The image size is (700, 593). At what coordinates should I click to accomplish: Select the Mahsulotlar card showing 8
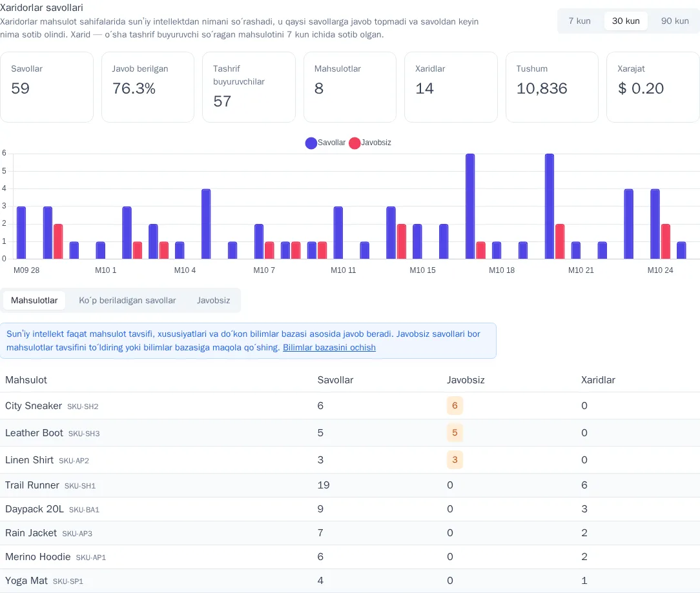[x=350, y=87]
